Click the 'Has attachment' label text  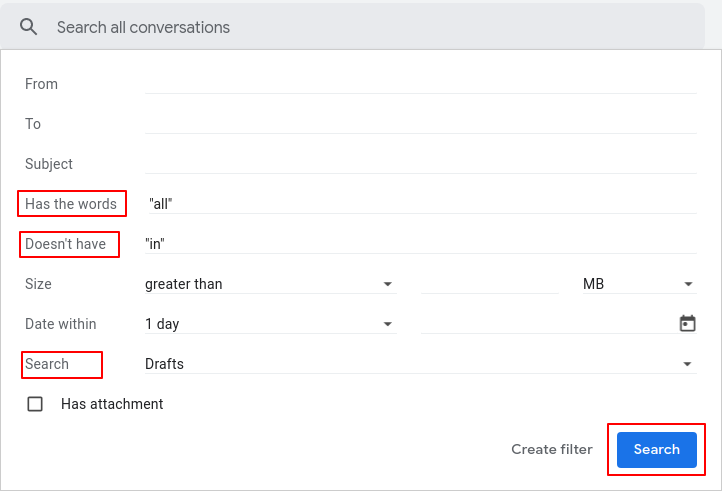(112, 404)
